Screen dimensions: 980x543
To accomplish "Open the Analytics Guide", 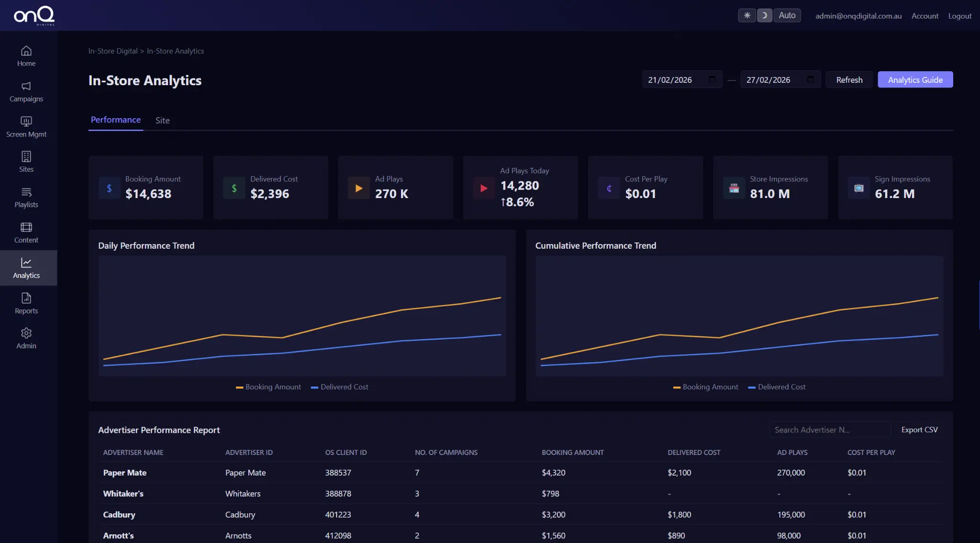I will (915, 80).
